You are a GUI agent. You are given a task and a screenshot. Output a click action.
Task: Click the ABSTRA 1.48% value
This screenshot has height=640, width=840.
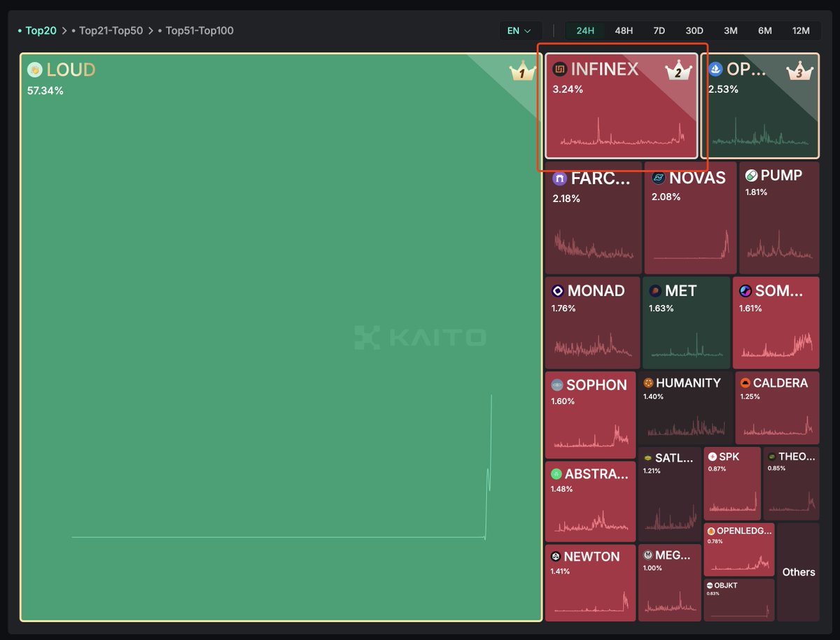(x=562, y=489)
